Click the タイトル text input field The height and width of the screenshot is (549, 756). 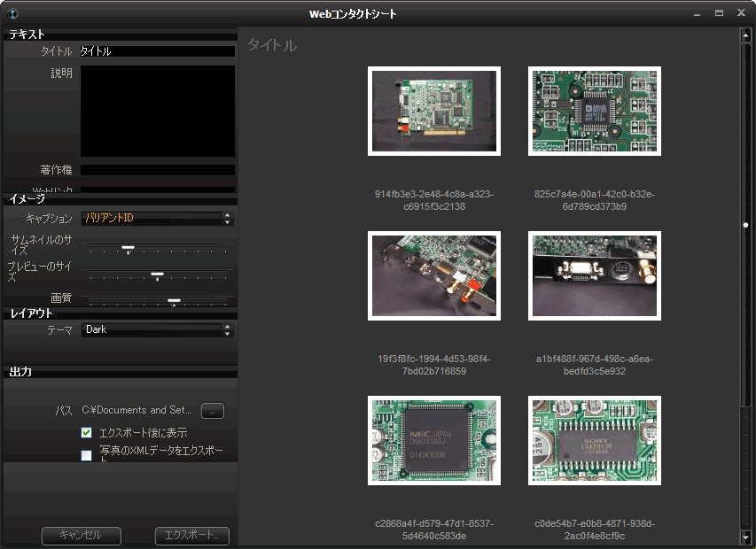[158, 51]
